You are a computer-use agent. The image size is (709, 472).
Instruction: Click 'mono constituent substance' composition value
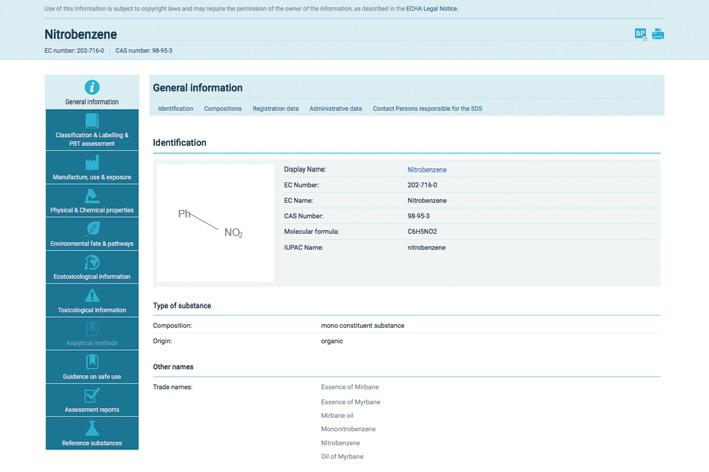(x=363, y=326)
